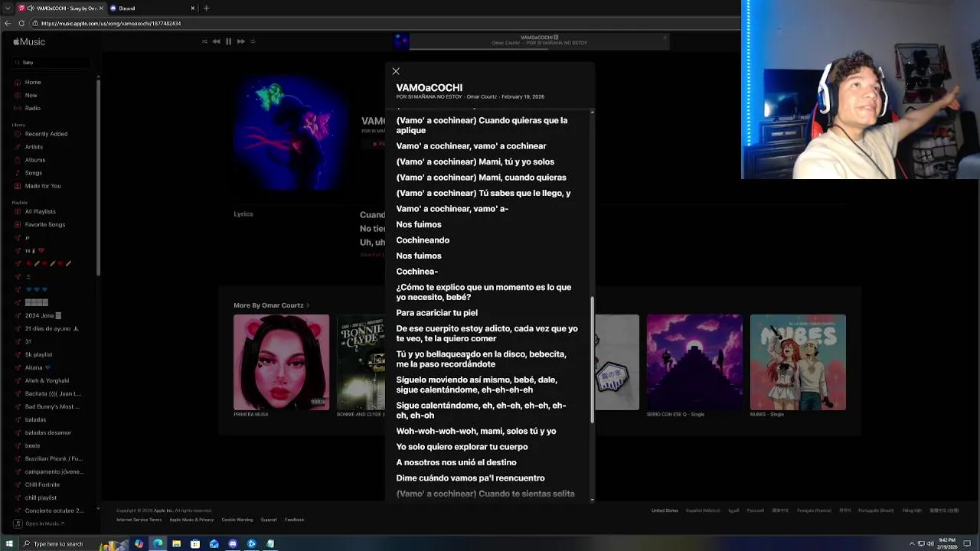This screenshot has width=980, height=551.
Task: Skip to the next track
Action: point(240,41)
